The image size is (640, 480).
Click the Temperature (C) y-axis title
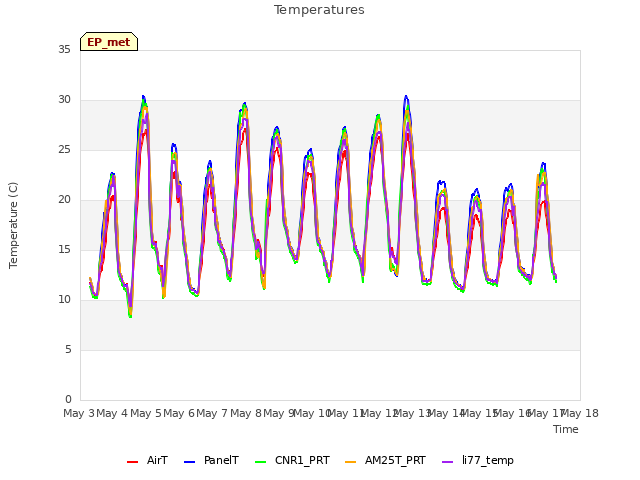point(13,225)
